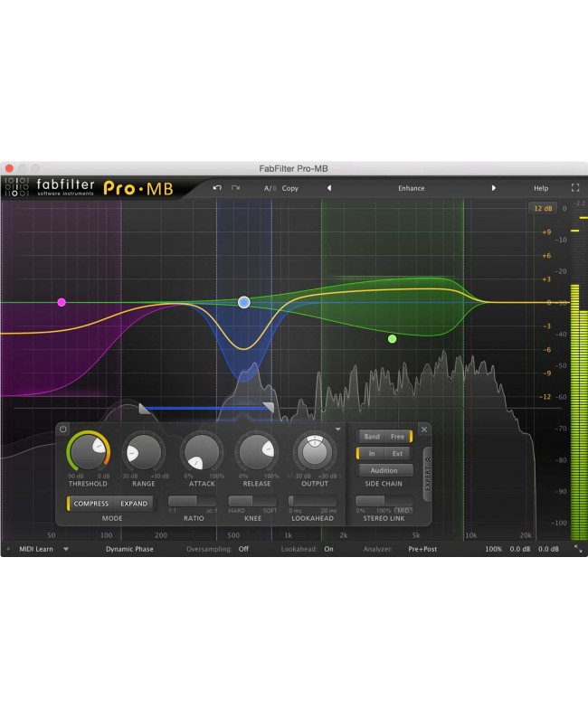The width and height of the screenshot is (588, 718).
Task: Click the KNEE slider
Action: pos(252,501)
